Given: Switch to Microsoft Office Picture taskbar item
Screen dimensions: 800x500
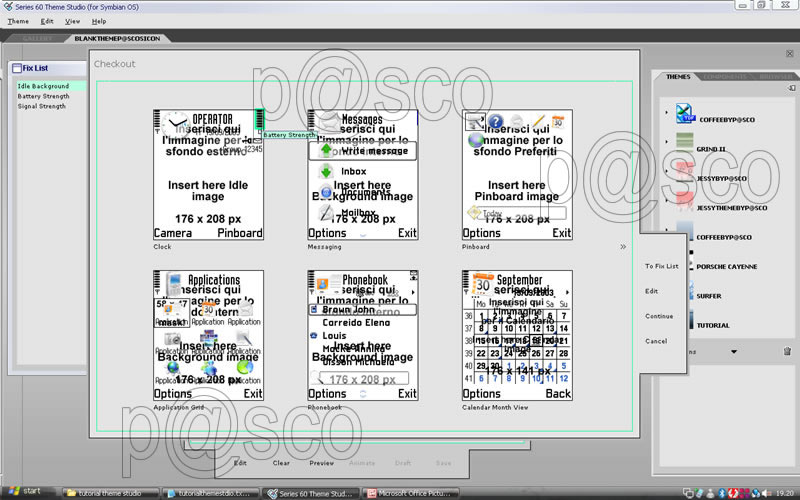Looking at the screenshot, I should point(412,493).
